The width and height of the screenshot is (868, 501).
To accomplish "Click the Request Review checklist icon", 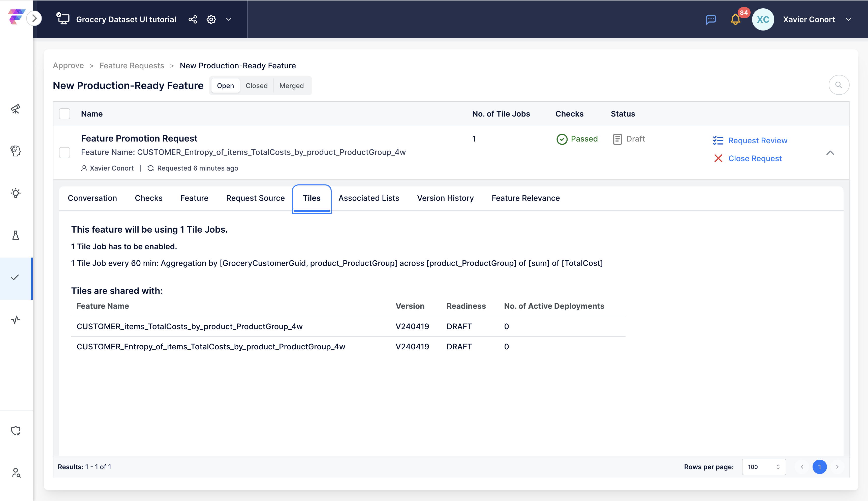I will (x=718, y=141).
